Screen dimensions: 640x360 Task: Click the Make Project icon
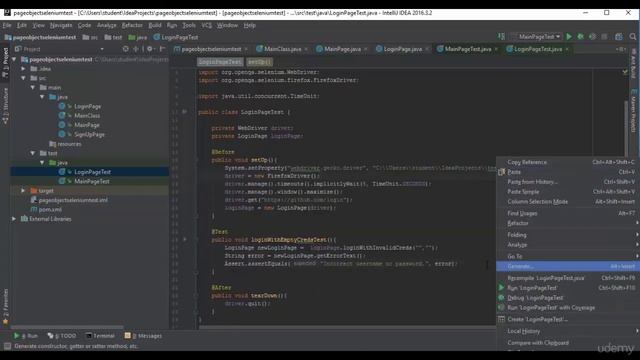[x=501, y=36]
